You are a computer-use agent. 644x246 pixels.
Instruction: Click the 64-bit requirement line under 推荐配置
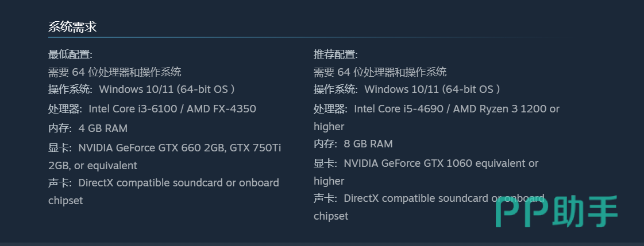tap(380, 72)
